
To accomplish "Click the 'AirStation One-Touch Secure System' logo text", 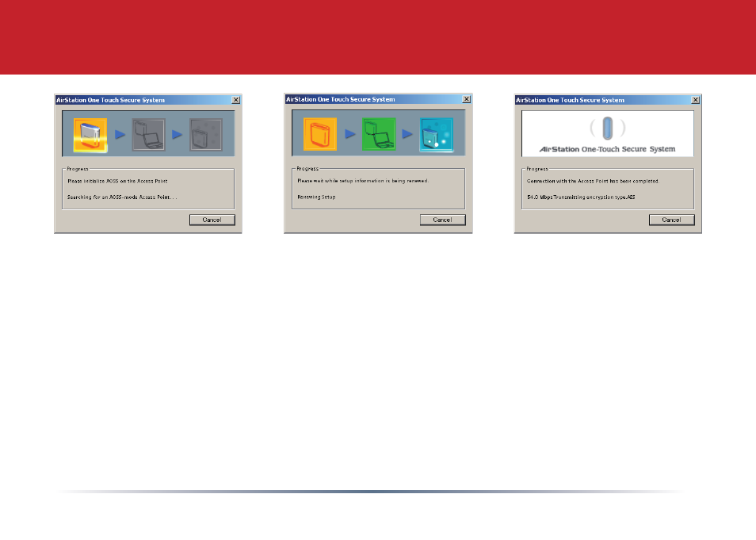I will click(x=608, y=149).
